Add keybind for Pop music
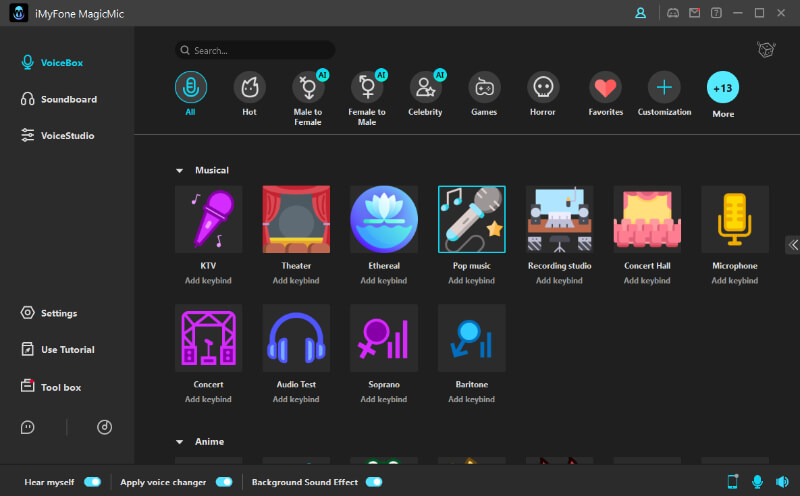 [x=471, y=281]
